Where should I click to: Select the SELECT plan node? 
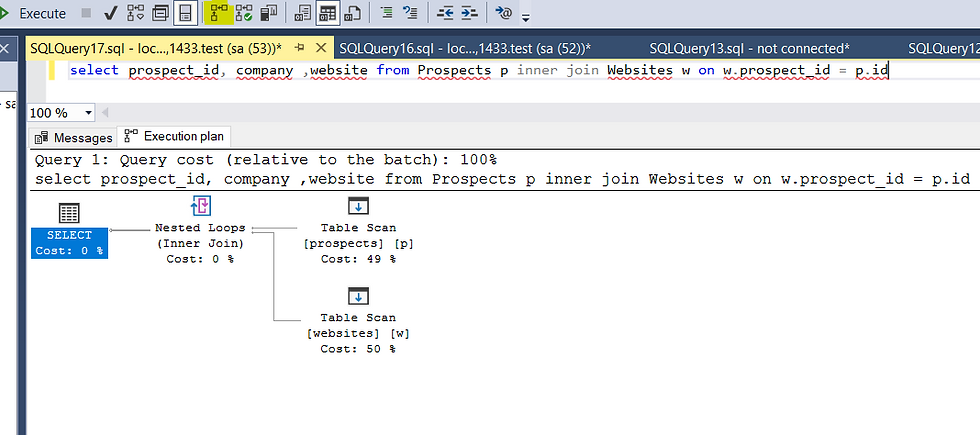click(69, 230)
